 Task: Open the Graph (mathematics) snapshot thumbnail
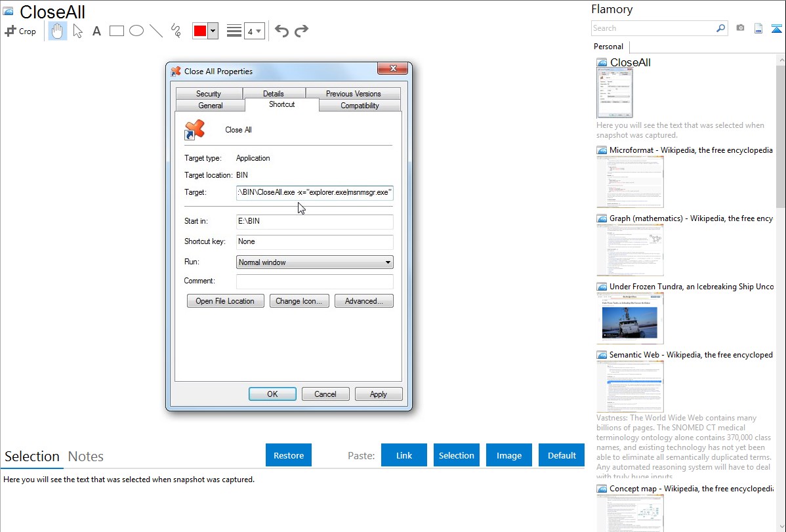(x=630, y=250)
